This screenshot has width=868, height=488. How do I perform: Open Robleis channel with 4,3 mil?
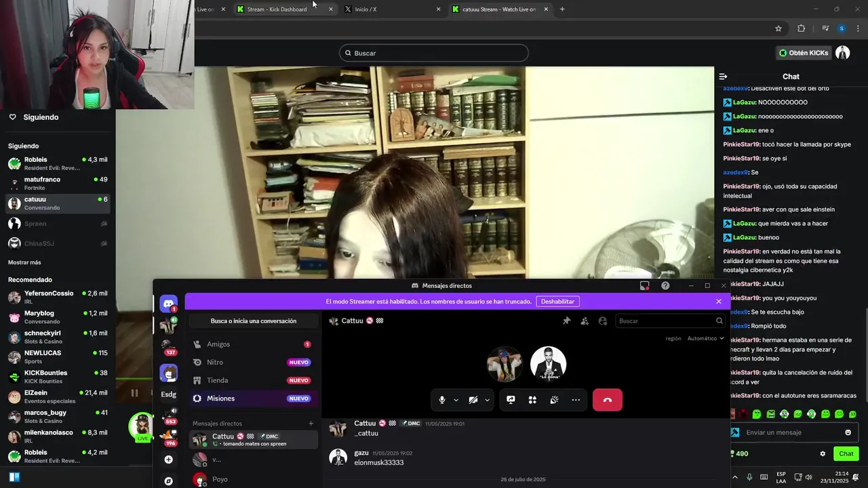(58, 163)
